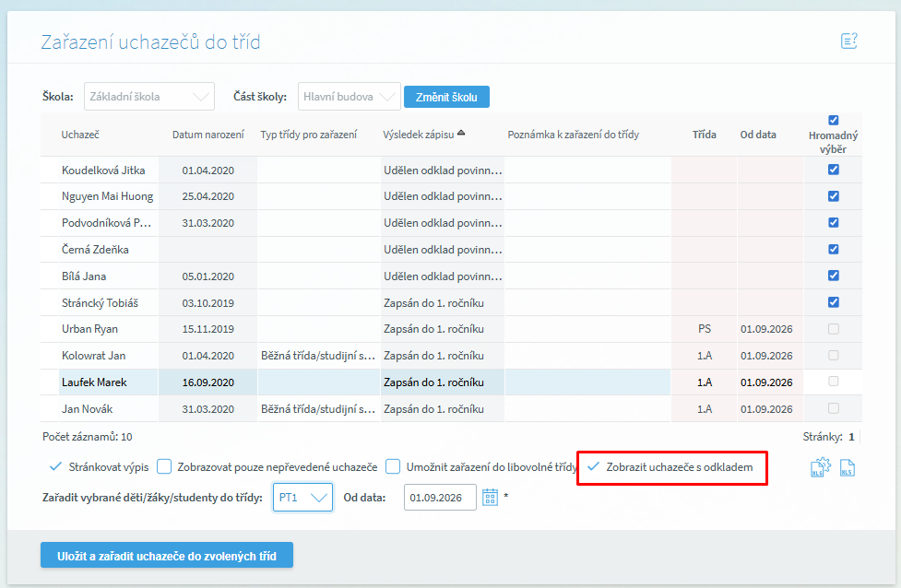The width and height of the screenshot is (901, 588).
Task: Click the Od data date input field
Action: coord(440,498)
